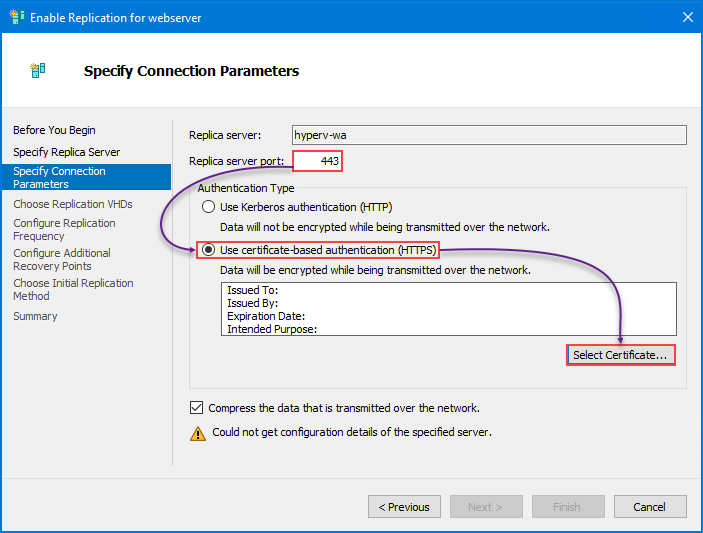Select Specify Connection Parameters step
This screenshot has height=533, width=703.
click(87, 177)
